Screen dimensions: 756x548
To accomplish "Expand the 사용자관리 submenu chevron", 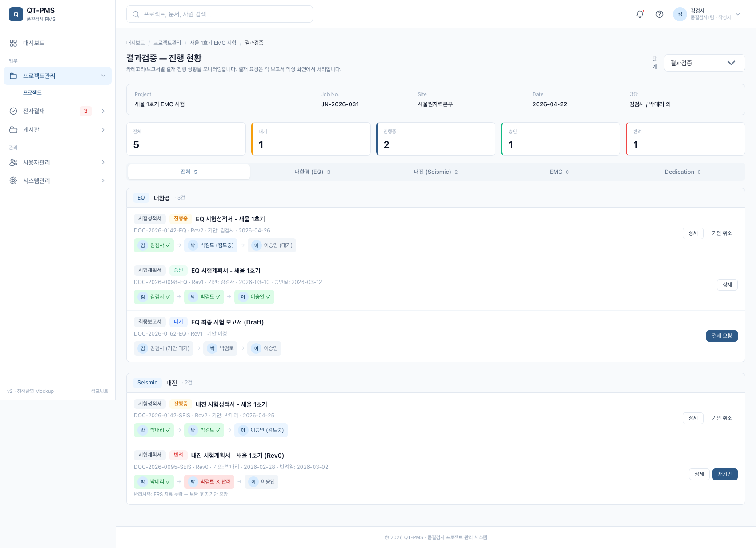I will pyautogui.click(x=103, y=163).
